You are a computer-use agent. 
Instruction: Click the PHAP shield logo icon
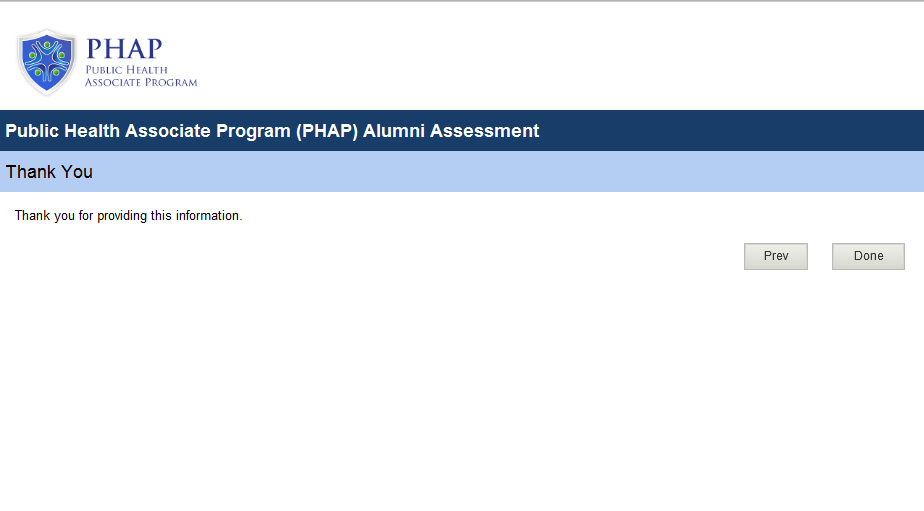tap(46, 62)
